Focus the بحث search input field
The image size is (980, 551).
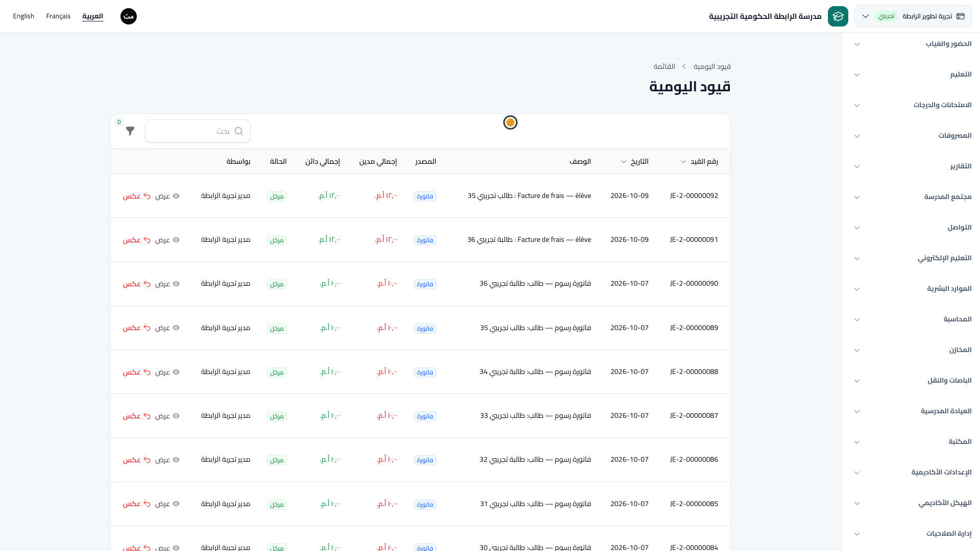click(x=198, y=131)
